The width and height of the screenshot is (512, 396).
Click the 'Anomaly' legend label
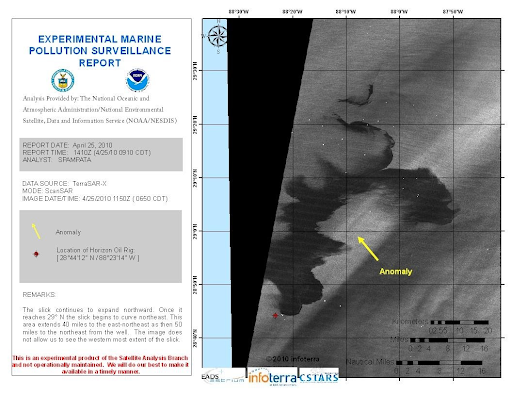pyautogui.click(x=68, y=232)
